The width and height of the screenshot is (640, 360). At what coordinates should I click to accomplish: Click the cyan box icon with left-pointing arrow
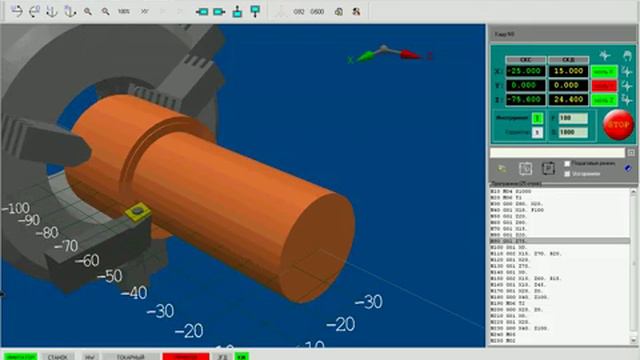202,12
